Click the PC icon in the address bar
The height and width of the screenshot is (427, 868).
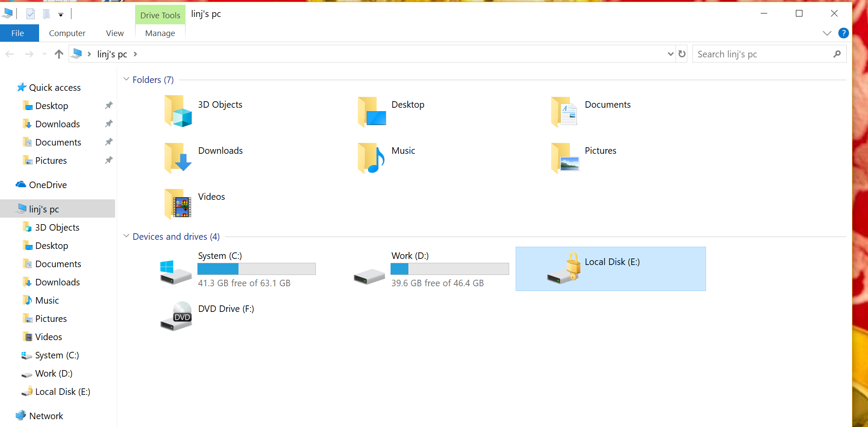point(77,53)
